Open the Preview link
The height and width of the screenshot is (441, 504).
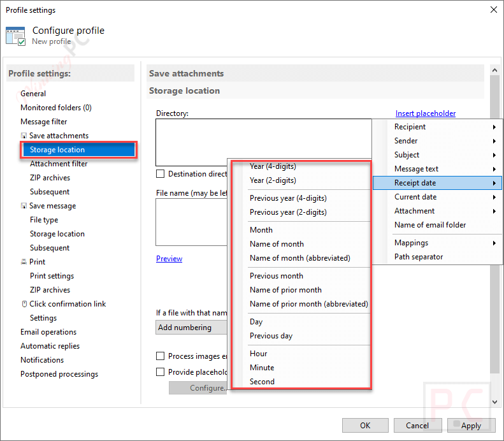click(x=169, y=259)
